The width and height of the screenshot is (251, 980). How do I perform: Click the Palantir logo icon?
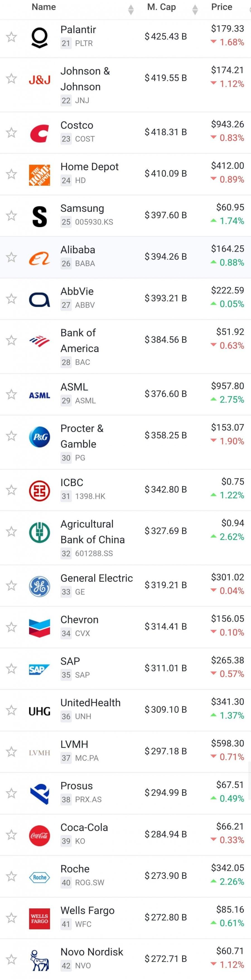[39, 37]
